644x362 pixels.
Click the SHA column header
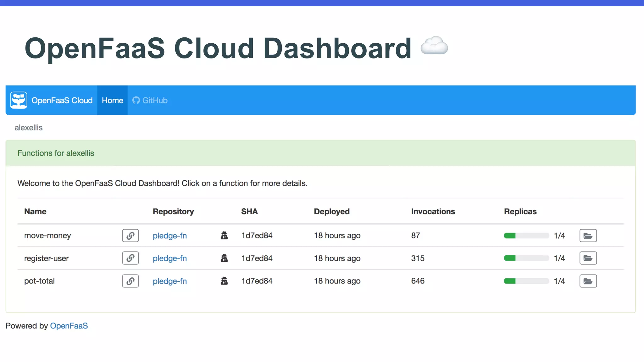click(249, 211)
